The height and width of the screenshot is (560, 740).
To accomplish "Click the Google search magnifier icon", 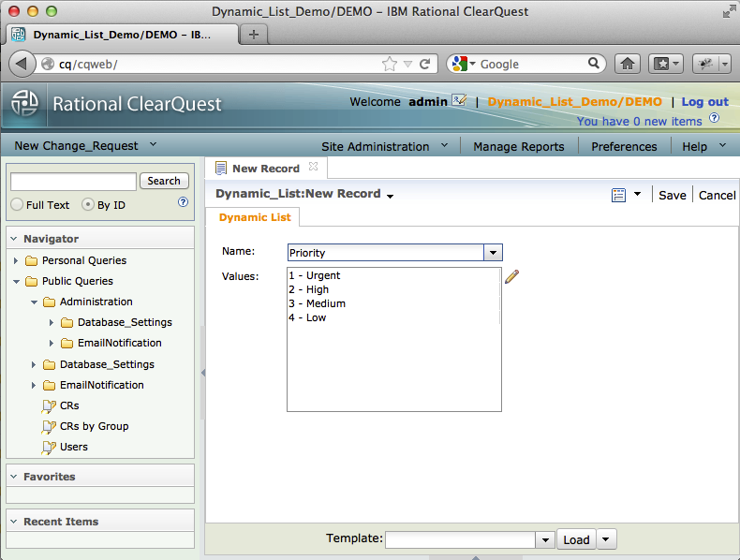I will (x=594, y=63).
